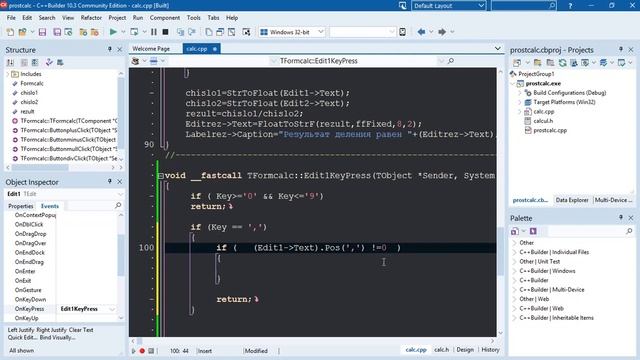
Task: Click the New items icon in the toolbar
Action: pos(10,32)
